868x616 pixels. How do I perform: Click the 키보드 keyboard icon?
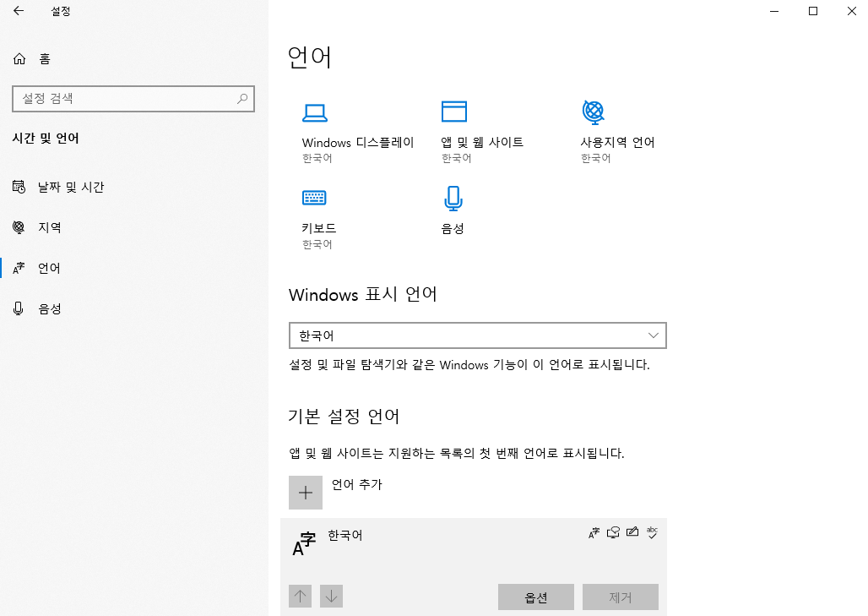pos(314,198)
